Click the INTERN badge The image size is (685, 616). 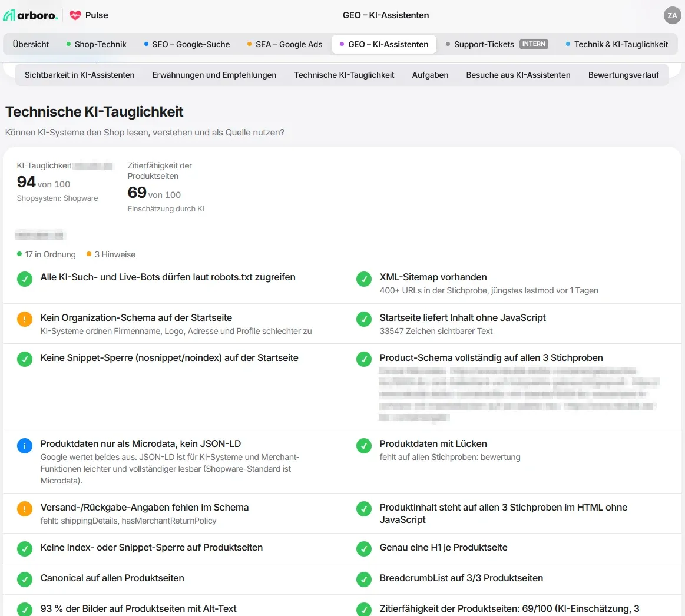point(534,44)
